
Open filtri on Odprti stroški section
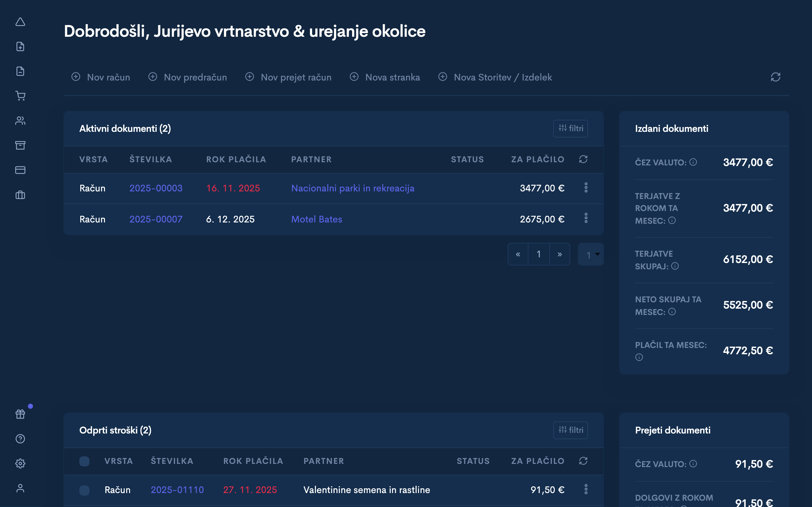tap(570, 430)
